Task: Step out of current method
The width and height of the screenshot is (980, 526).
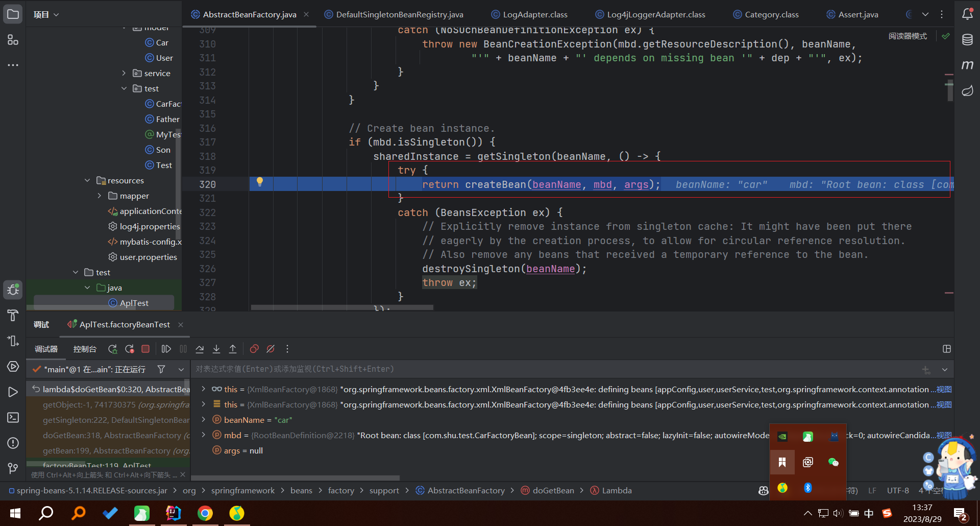Action: [233, 349]
